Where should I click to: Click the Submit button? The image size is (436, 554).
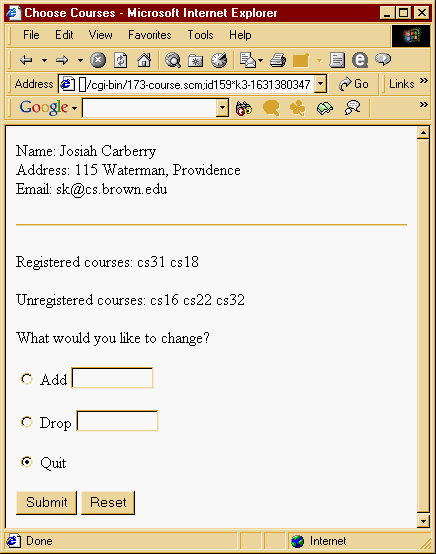pyautogui.click(x=46, y=502)
